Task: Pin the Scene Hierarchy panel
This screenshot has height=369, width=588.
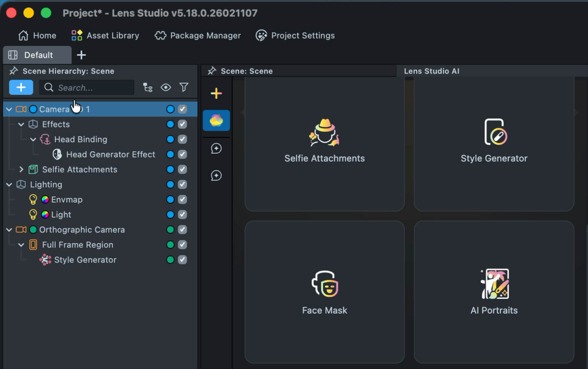Action: (x=14, y=71)
